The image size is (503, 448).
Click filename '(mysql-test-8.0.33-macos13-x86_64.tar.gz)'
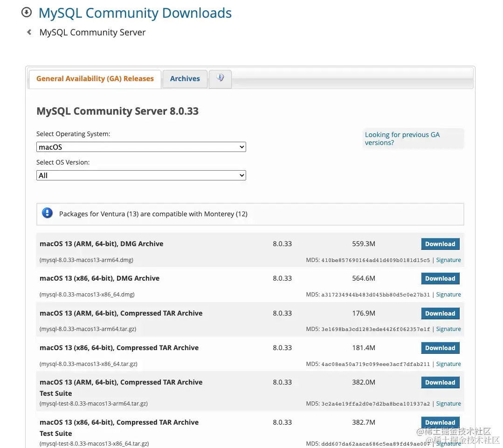coord(94,443)
